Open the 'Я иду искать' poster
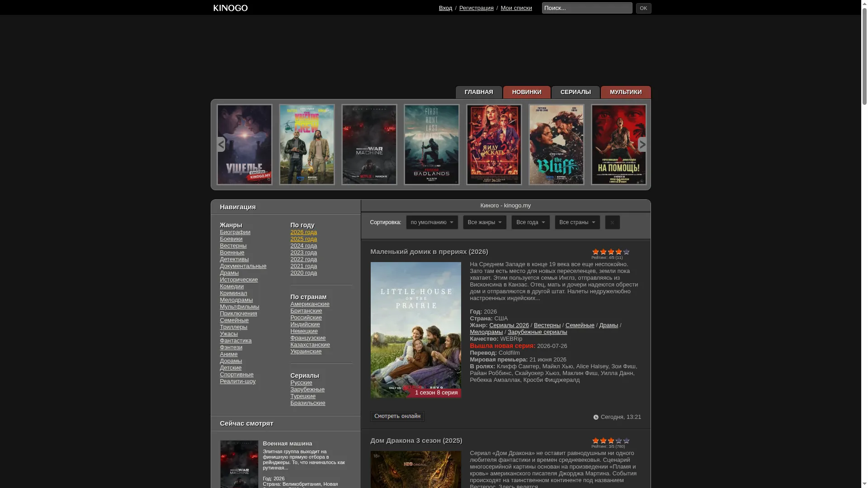Viewport: 868px width, 488px height. (494, 145)
